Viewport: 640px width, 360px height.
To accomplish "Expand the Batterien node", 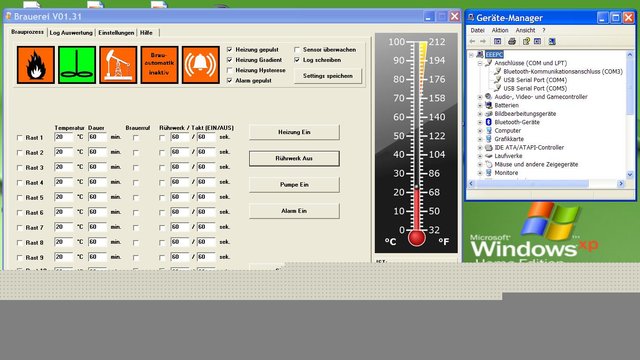I will [480, 105].
